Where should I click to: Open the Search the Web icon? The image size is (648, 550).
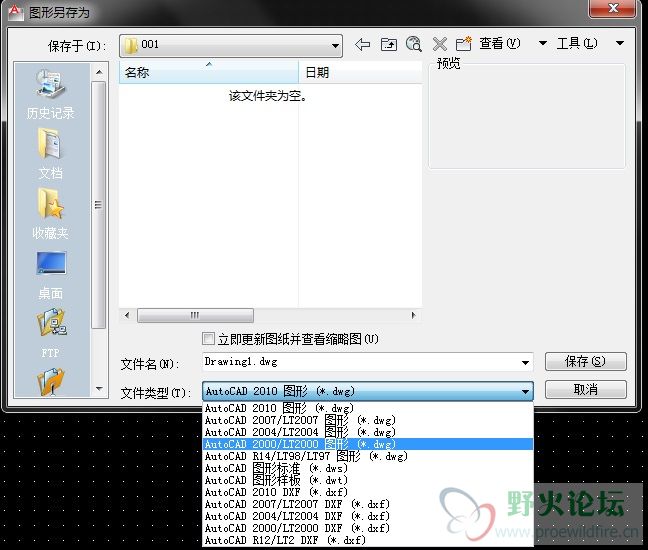[414, 44]
